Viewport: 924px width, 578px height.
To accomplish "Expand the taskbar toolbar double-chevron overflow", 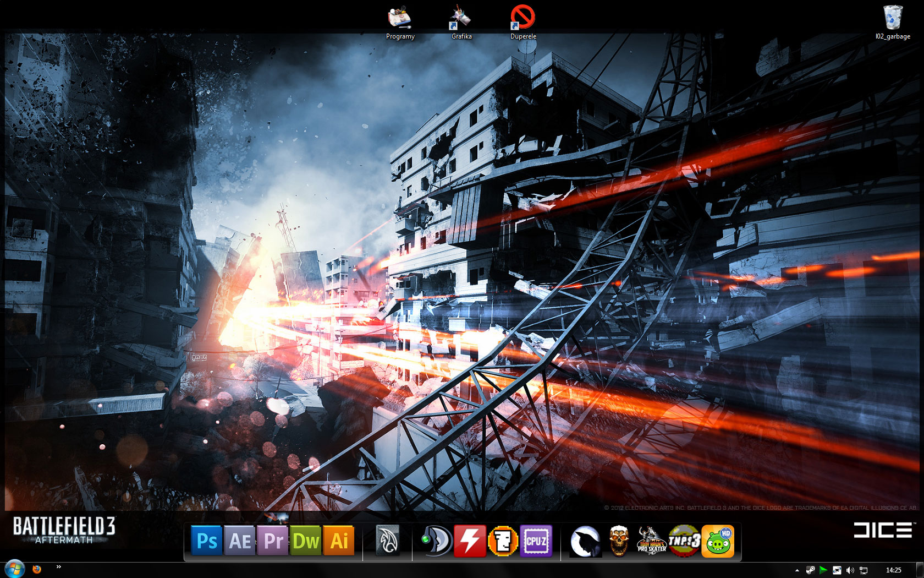I will [x=59, y=567].
